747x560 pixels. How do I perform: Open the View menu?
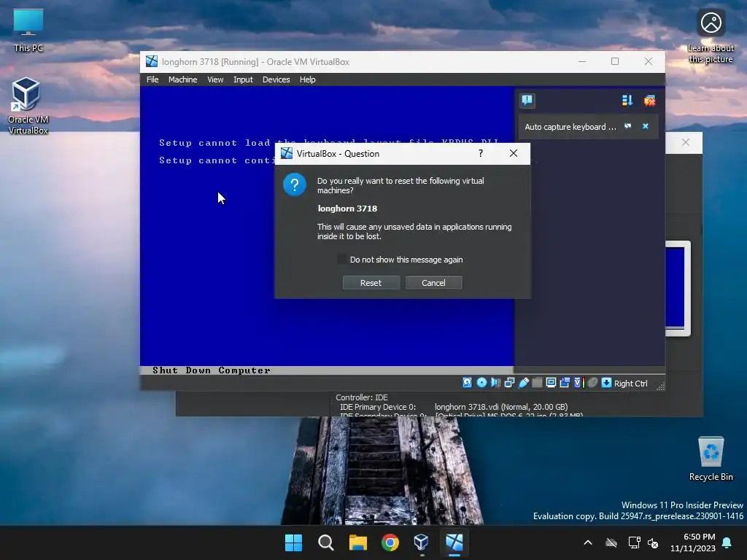click(x=215, y=79)
